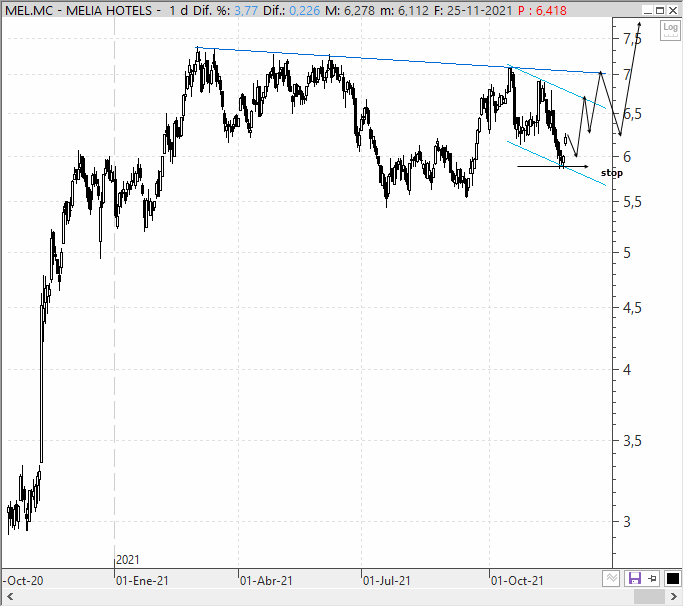This screenshot has height=607, width=684.
Task: Click the m: 6,112 low value
Action: tap(404, 10)
